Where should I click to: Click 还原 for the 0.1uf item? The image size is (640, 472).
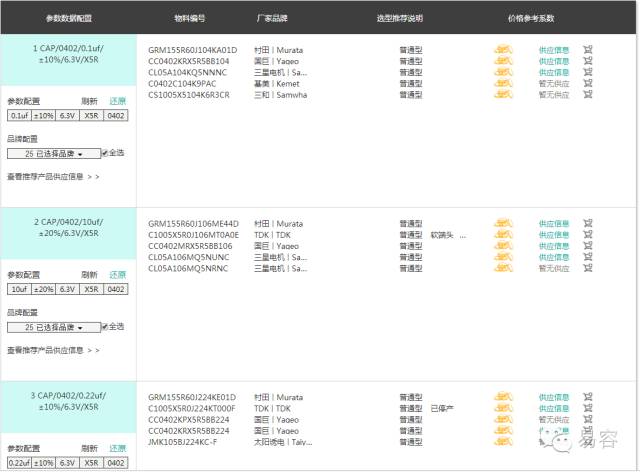[x=118, y=101]
